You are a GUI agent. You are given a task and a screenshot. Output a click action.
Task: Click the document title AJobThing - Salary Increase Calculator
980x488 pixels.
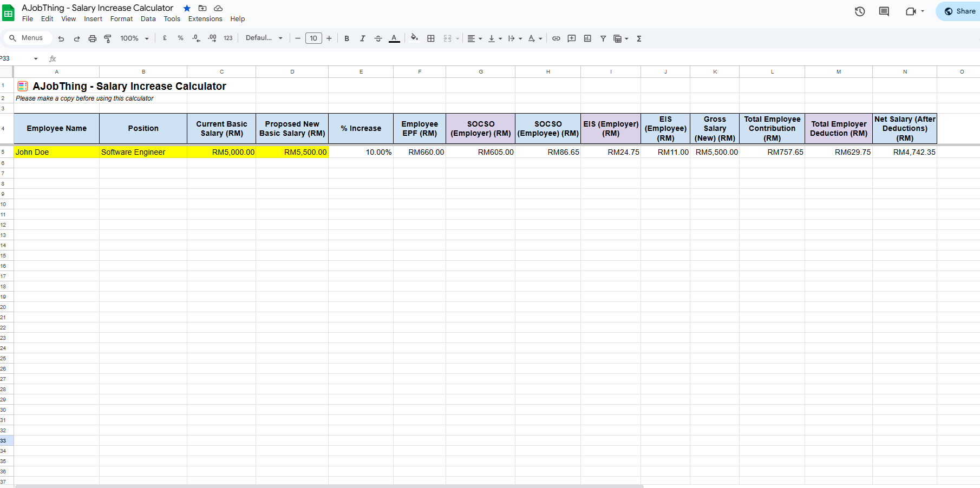coord(97,8)
